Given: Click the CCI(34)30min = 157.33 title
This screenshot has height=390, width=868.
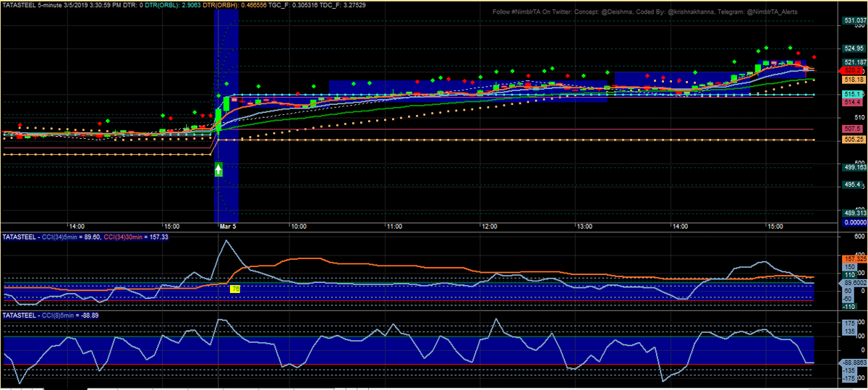Looking at the screenshot, I should coord(137,237).
